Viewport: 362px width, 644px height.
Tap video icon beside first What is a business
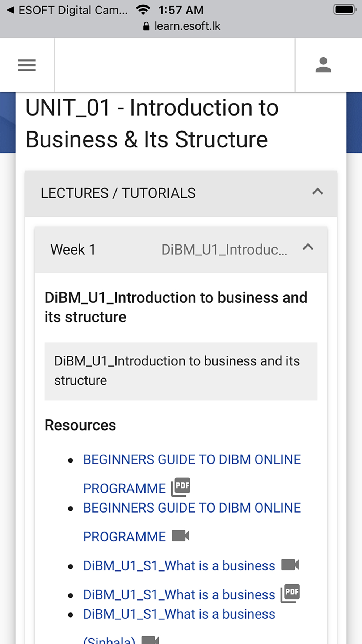pos(290,565)
